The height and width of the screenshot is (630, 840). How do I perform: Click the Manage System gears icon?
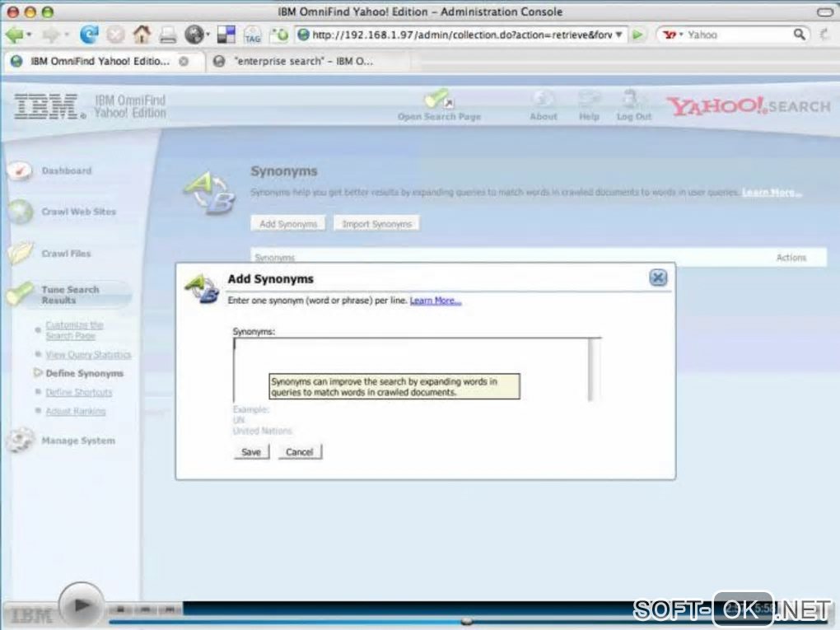pyautogui.click(x=21, y=440)
